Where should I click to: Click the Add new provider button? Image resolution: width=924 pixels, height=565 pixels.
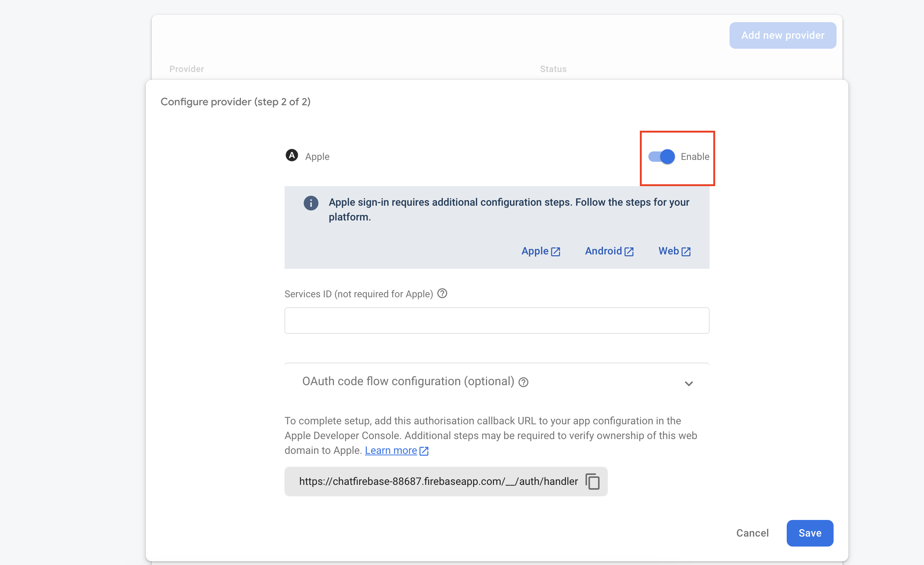(782, 35)
